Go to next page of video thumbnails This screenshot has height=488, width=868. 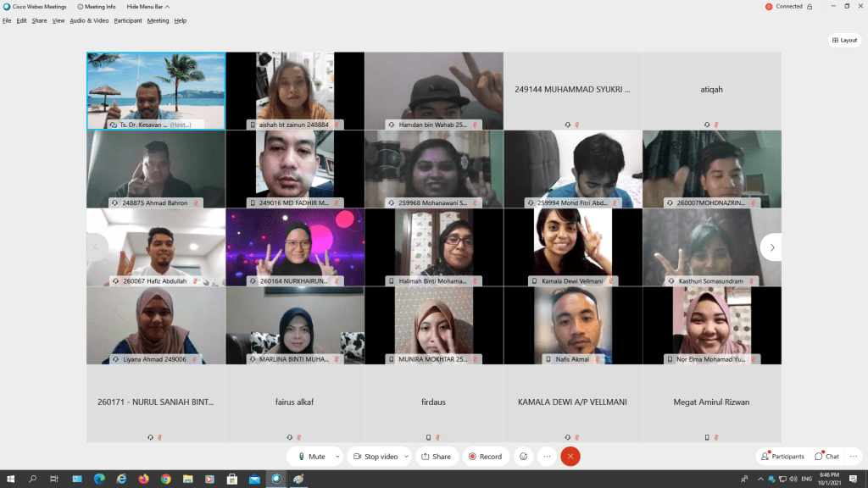(771, 247)
